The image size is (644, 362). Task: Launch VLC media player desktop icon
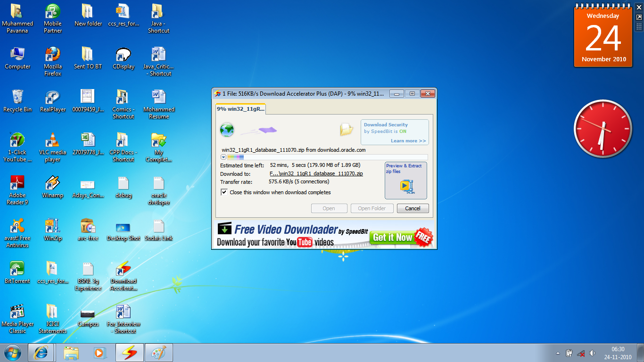(x=52, y=141)
